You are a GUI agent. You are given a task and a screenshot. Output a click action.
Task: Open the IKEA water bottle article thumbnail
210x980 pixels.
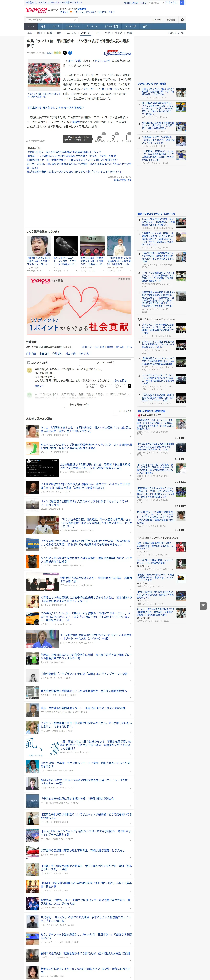[32, 544]
